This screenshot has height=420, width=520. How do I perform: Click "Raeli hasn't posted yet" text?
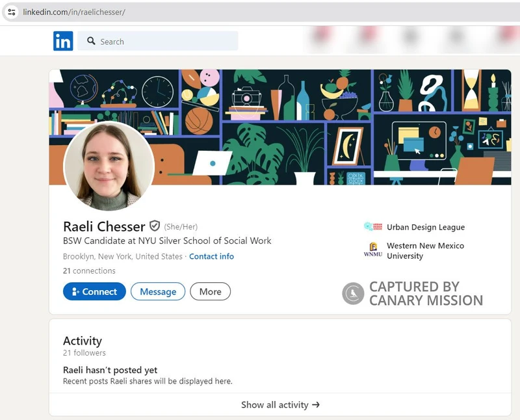coord(110,370)
